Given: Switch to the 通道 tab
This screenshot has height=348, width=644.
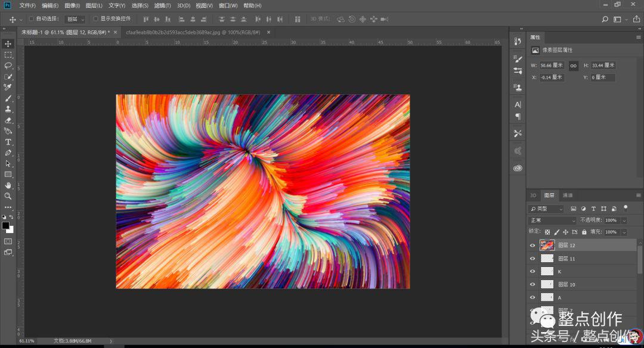Looking at the screenshot, I should [567, 195].
